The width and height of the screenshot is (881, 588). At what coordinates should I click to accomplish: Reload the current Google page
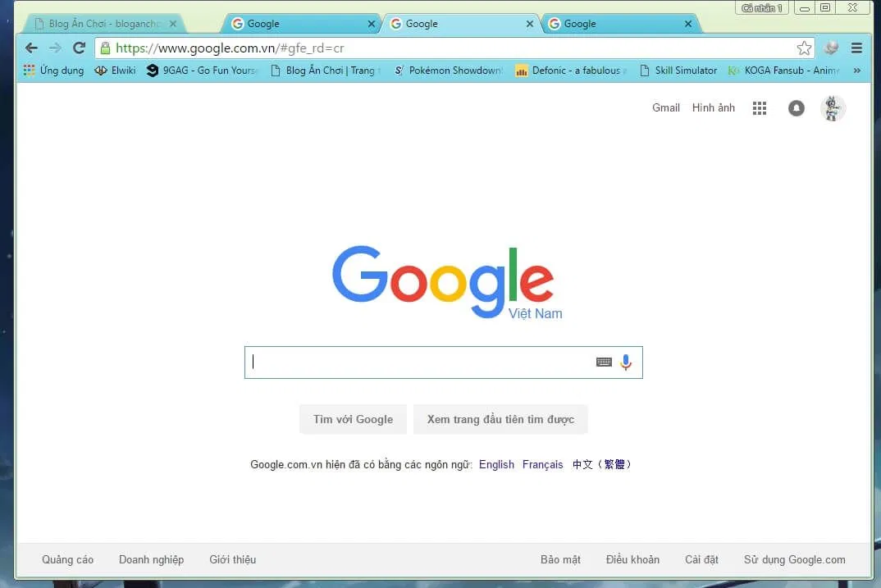[x=79, y=48]
